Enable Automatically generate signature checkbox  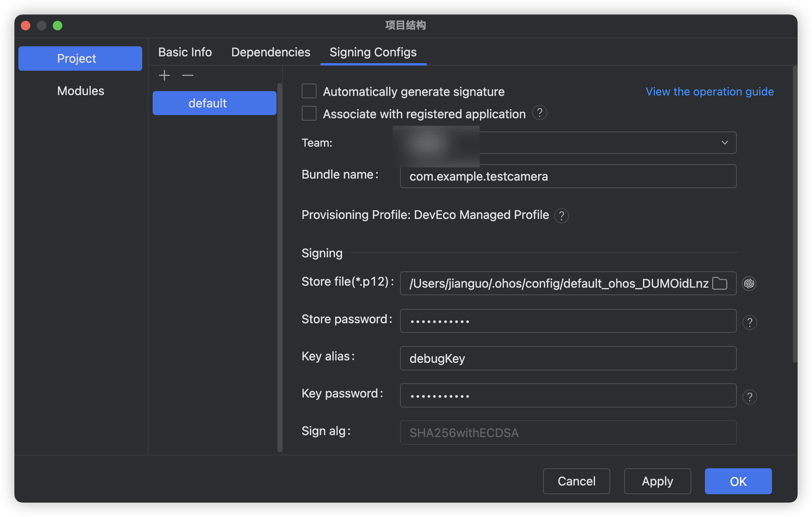[309, 91]
